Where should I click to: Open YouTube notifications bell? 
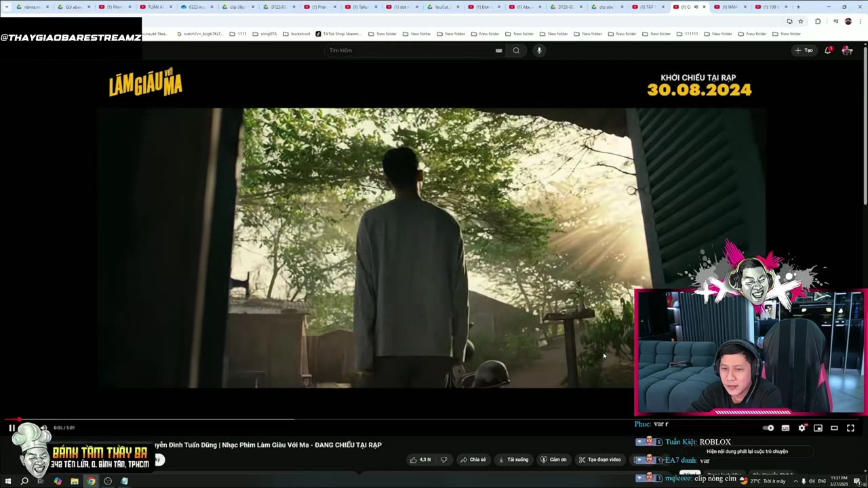[x=828, y=50]
